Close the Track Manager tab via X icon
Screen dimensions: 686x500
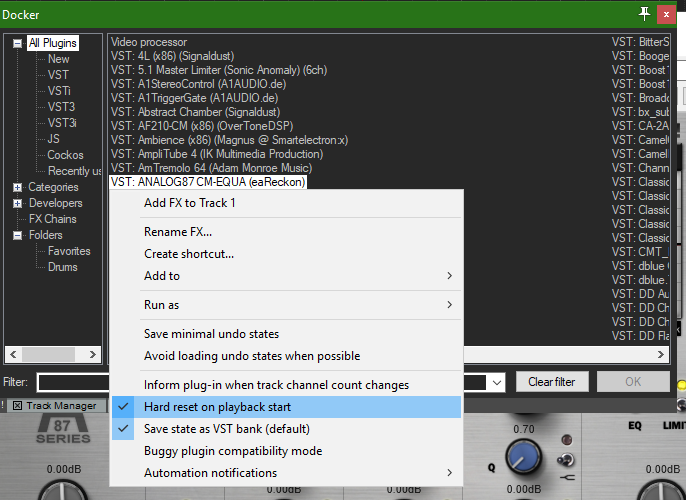[17, 406]
